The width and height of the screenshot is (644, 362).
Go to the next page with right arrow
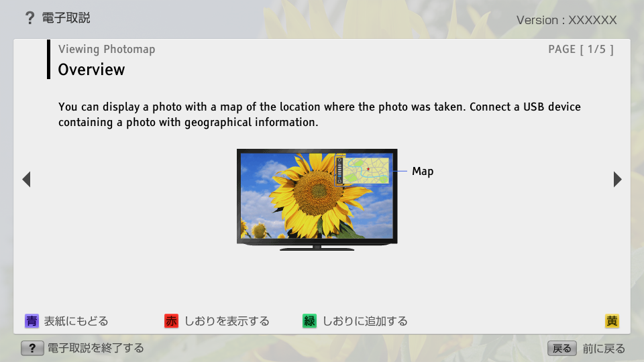617,179
